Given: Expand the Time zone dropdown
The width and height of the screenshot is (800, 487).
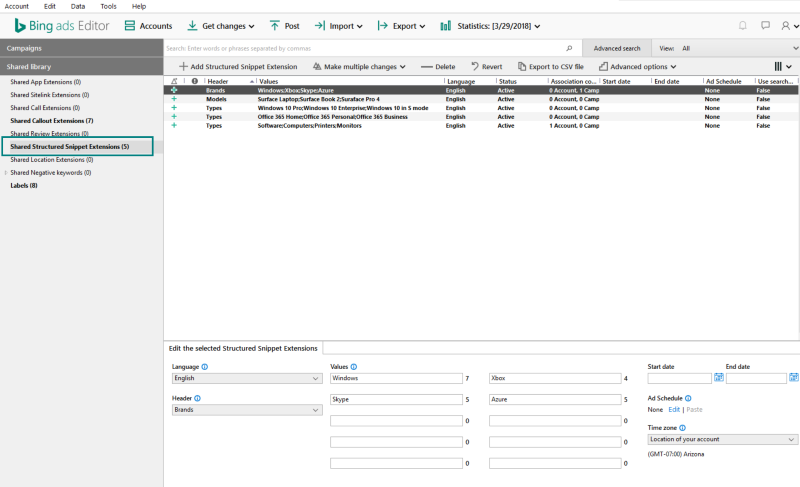Looking at the screenshot, I should tap(722, 439).
